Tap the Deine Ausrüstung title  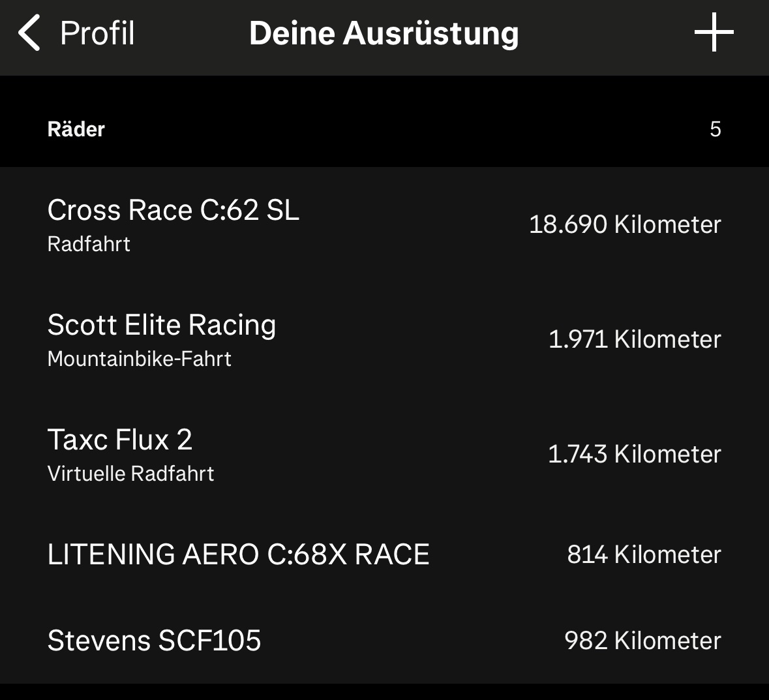click(384, 33)
